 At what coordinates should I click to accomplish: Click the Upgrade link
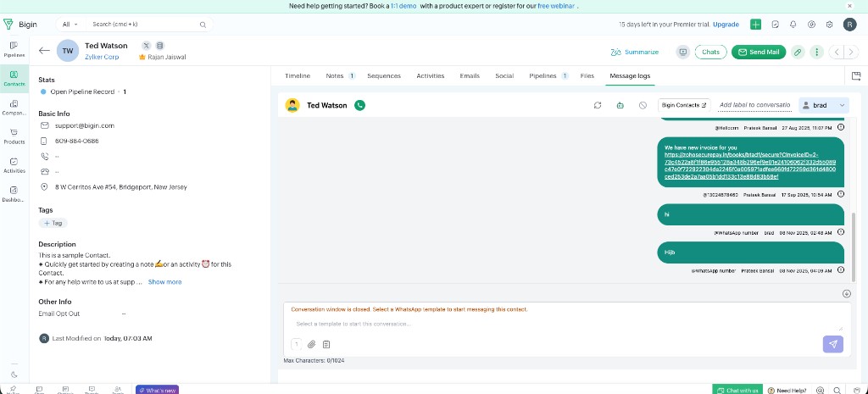pos(726,25)
